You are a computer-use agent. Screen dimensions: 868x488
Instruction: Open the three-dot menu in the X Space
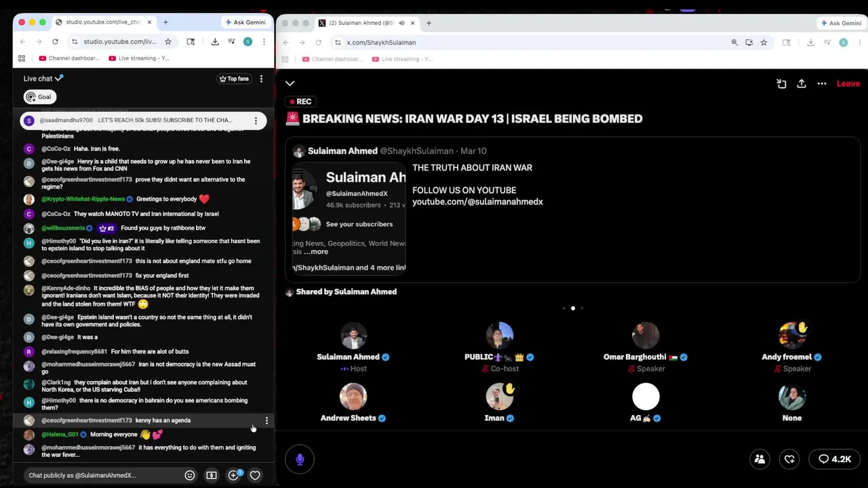coord(822,83)
